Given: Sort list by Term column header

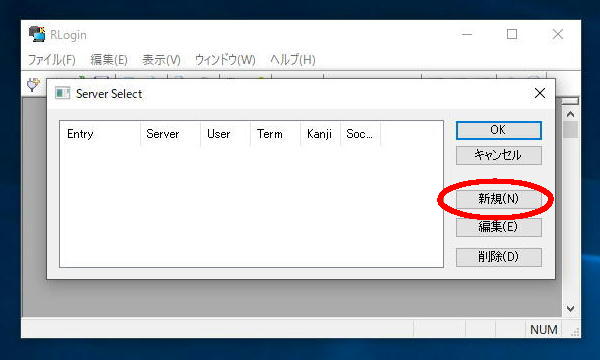Looking at the screenshot, I should coord(276,134).
